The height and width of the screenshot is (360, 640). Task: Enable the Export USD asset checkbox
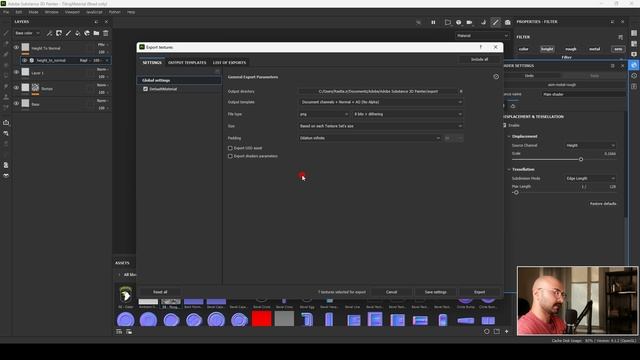point(230,148)
